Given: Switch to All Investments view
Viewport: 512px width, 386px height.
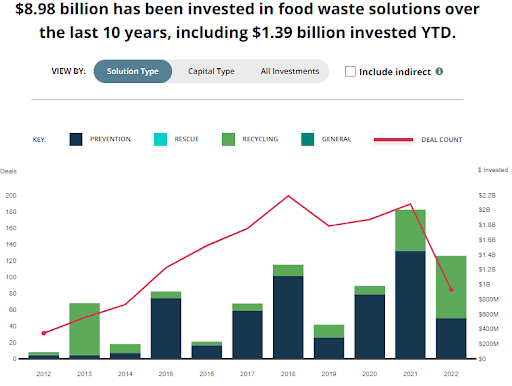Looking at the screenshot, I should click(x=290, y=71).
